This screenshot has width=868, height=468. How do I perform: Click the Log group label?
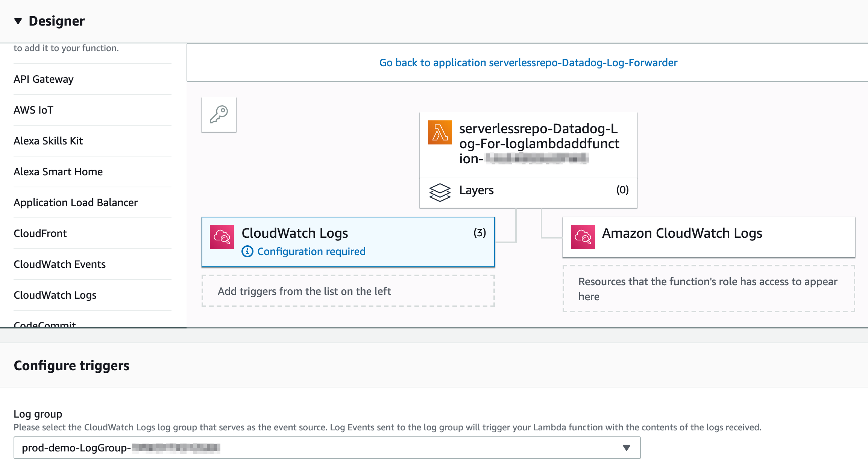pos(38,414)
